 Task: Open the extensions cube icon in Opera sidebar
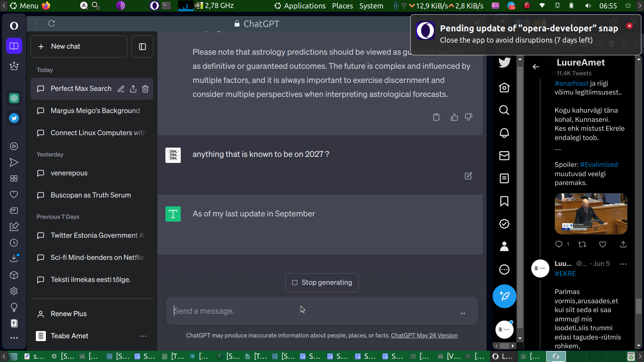14,275
